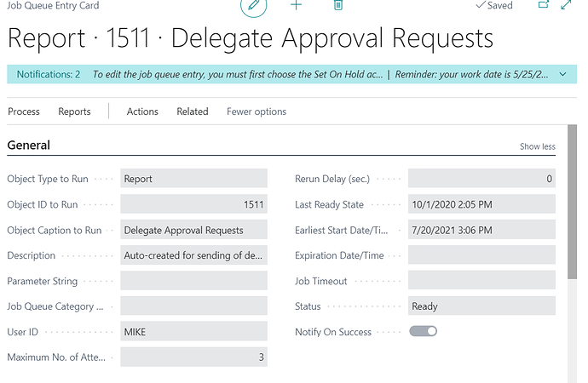Open the Process menu
The height and width of the screenshot is (383, 588).
coord(24,111)
